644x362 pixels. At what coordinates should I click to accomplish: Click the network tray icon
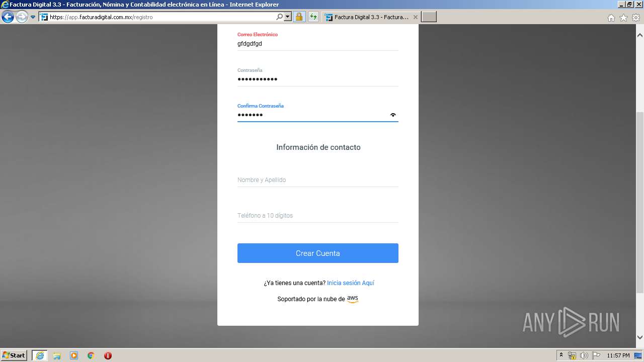[x=572, y=355]
